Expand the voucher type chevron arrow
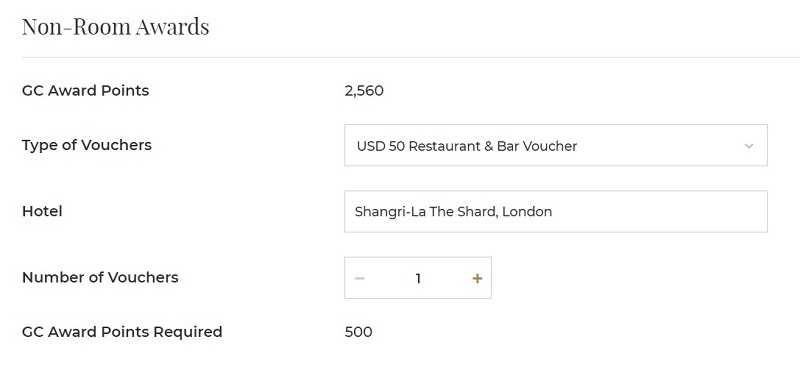 click(x=748, y=146)
